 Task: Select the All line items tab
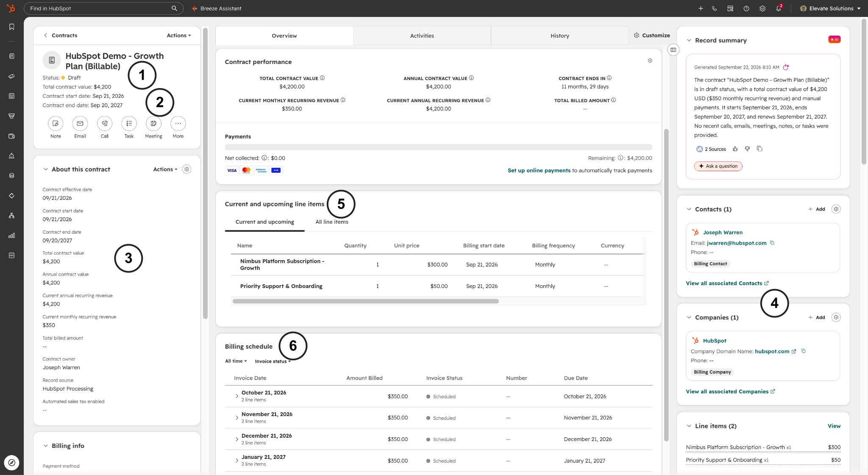pyautogui.click(x=332, y=222)
